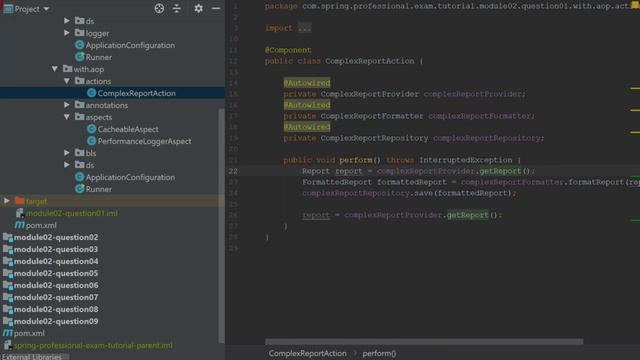This screenshot has height=360, width=640.
Task: Open CacheableAspect class
Action: (128, 129)
